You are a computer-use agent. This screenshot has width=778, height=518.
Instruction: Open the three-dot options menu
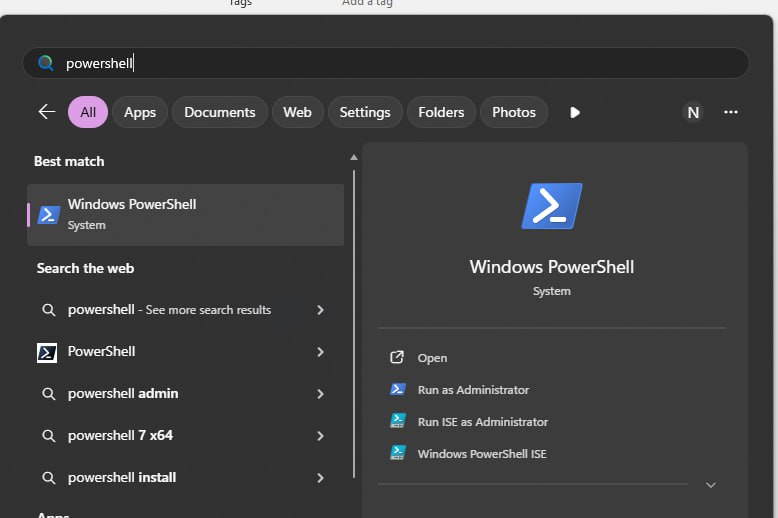tap(730, 112)
